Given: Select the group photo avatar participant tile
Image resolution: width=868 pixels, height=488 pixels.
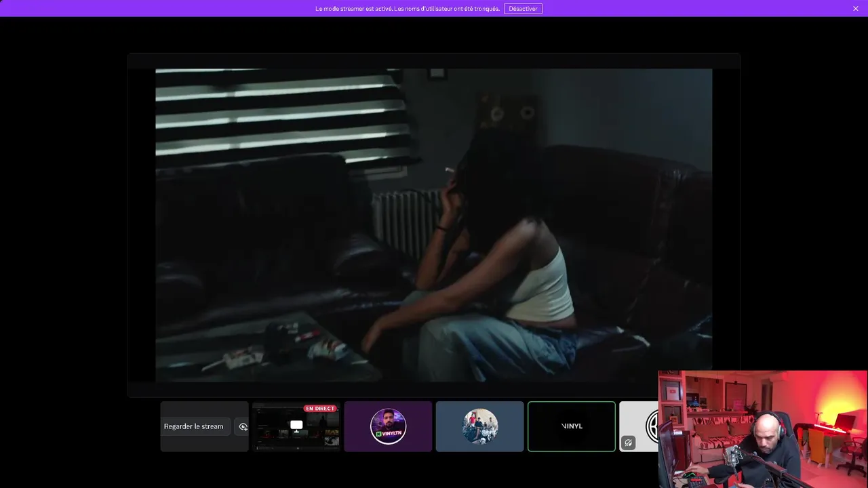Looking at the screenshot, I should 480,426.
